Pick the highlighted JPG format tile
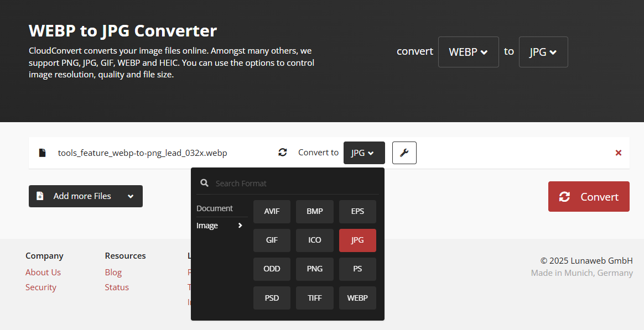 pos(357,240)
